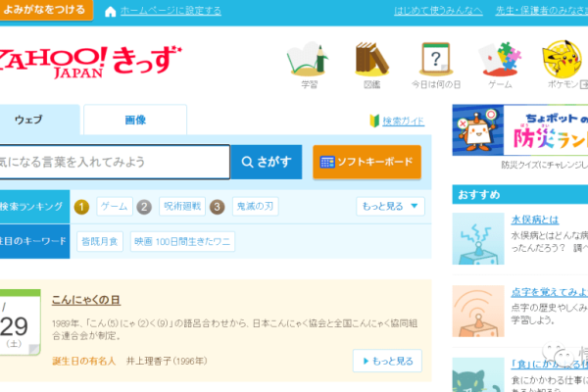This screenshot has height=392, width=588.
Task: Open the 学習 pencil icon
Action: [310, 61]
